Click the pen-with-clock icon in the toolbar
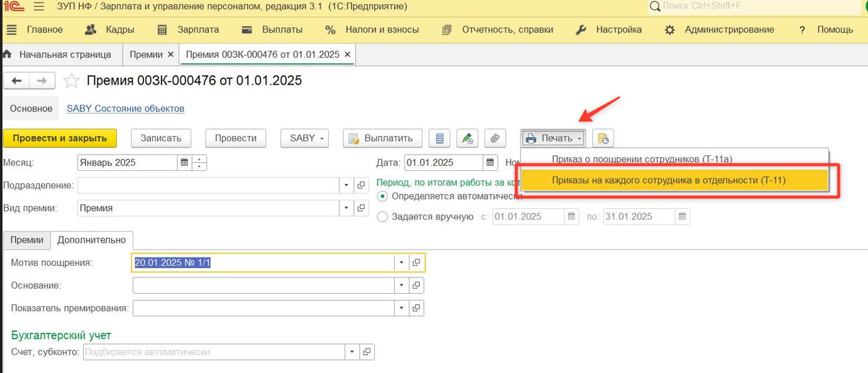Viewport: 868px width, 373px height. 468,138
